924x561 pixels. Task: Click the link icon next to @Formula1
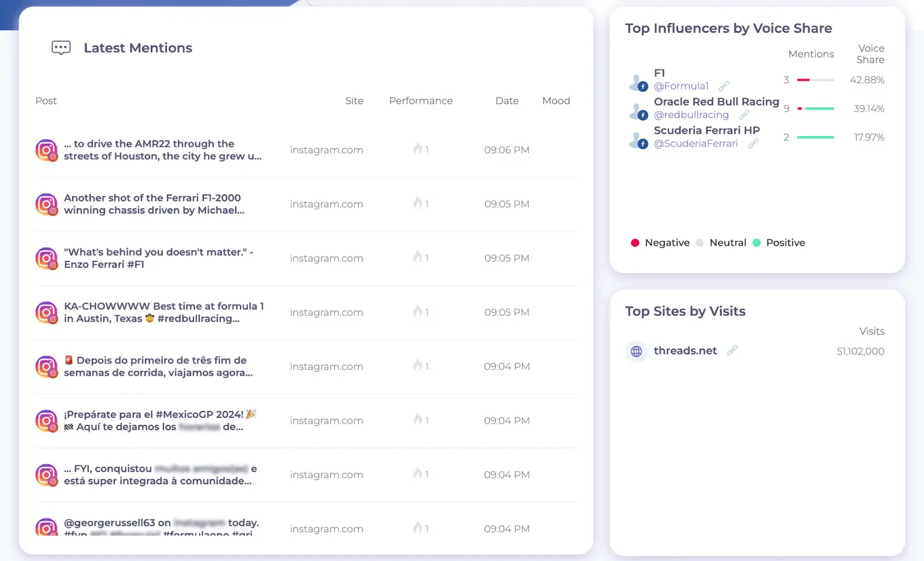[x=722, y=85]
